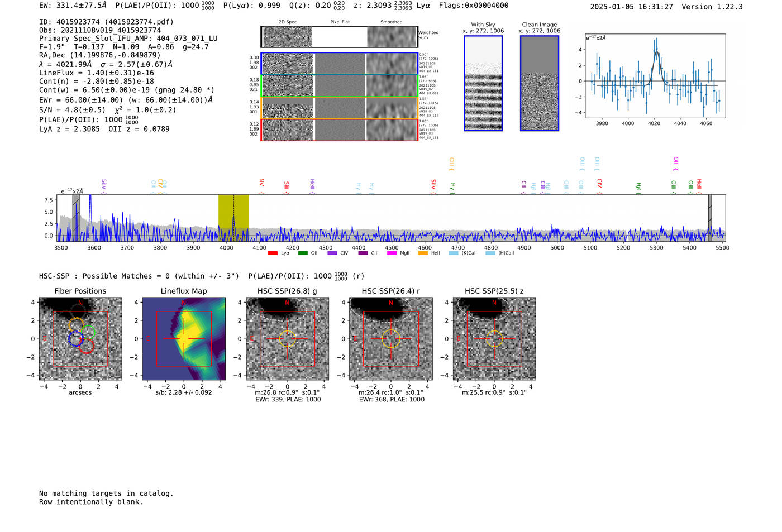
Task: Open the Lineflux Map panel
Action: [x=184, y=338]
